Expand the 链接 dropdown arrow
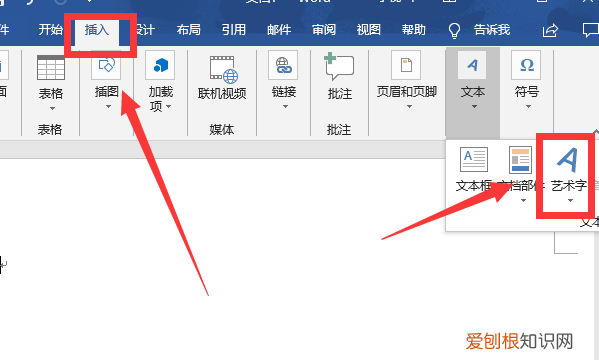This screenshot has height=360, width=599. (x=285, y=107)
